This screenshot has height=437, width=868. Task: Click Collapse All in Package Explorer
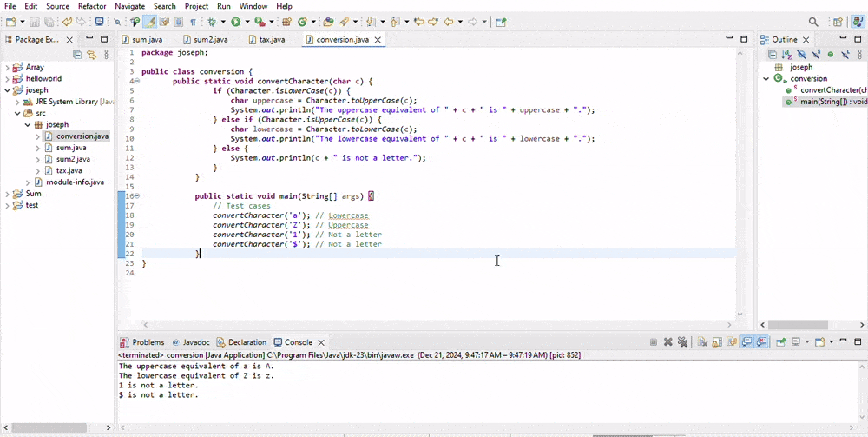point(77,54)
